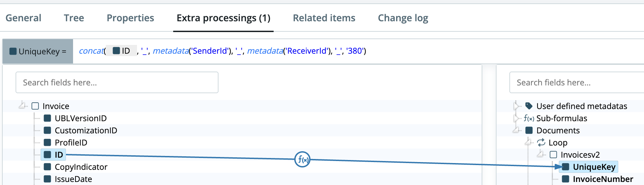The image size is (644, 185).
Task: Click the Sub-formulas f(x) icon
Action: pyautogui.click(x=529, y=118)
